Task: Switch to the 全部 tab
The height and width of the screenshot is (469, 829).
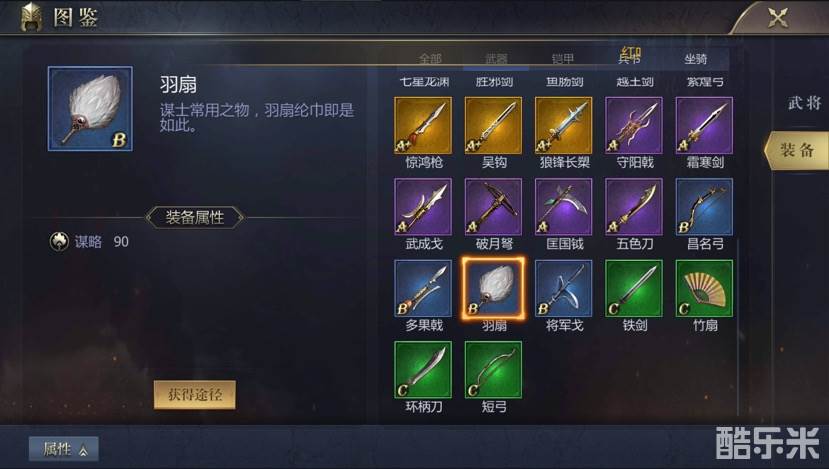Action: click(x=430, y=59)
